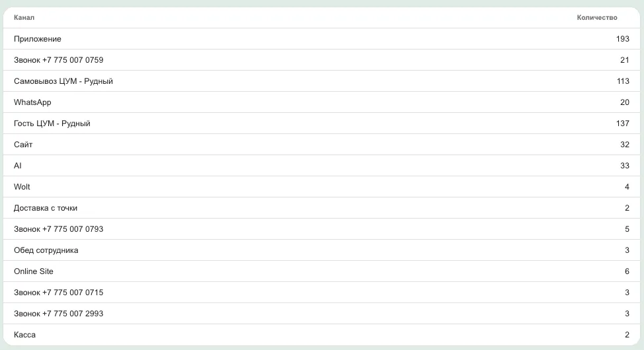This screenshot has height=350, width=644.
Task: Click the AI channel row
Action: click(321, 166)
